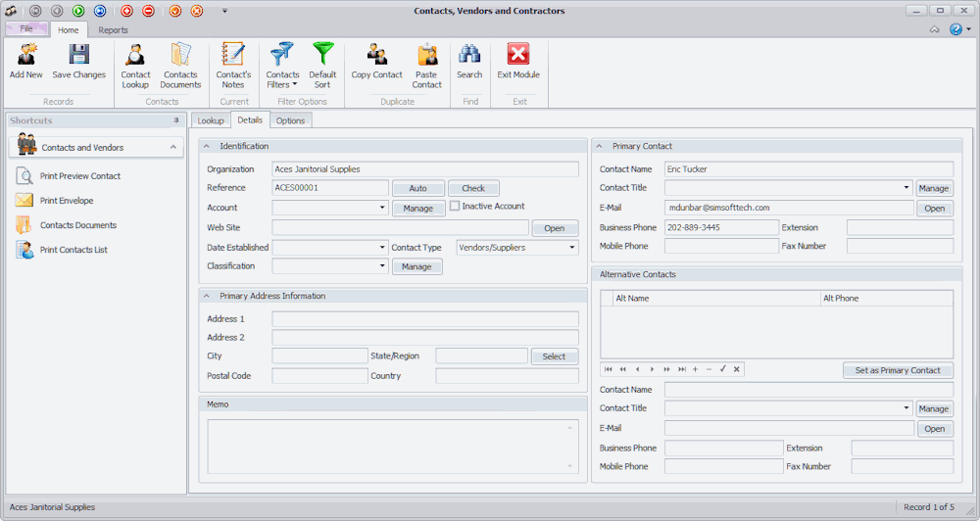
Task: Open Print Preview Contact shortcut
Action: tap(80, 176)
